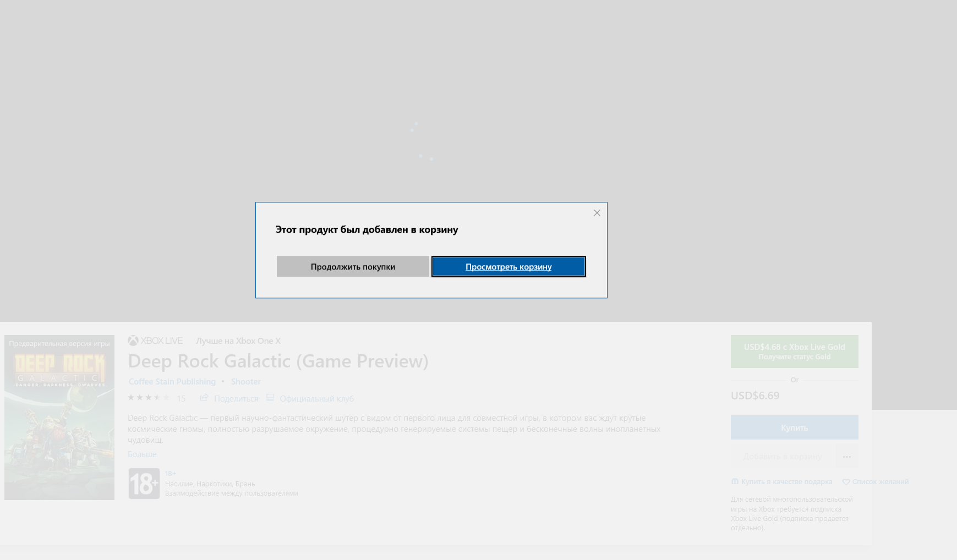This screenshot has width=957, height=560.
Task: Click the Поделиться link
Action: click(236, 398)
